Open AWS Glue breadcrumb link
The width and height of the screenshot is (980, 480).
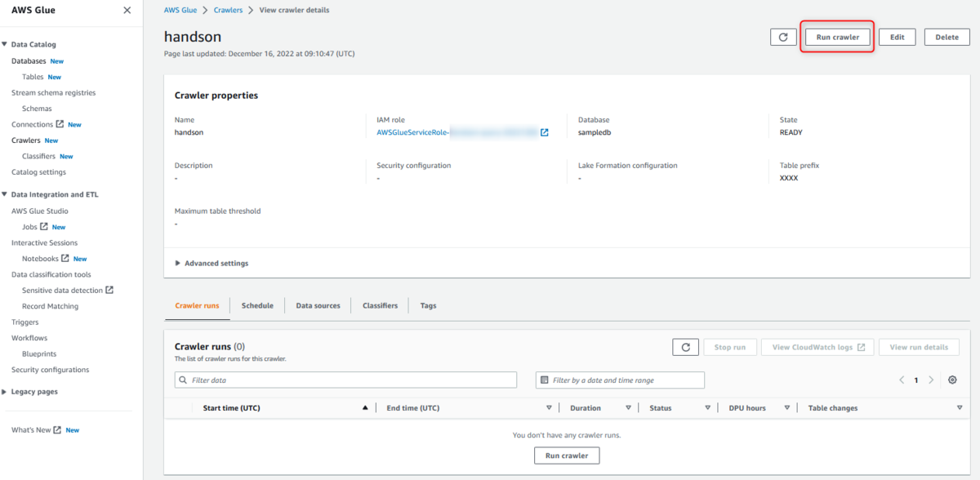point(181,10)
